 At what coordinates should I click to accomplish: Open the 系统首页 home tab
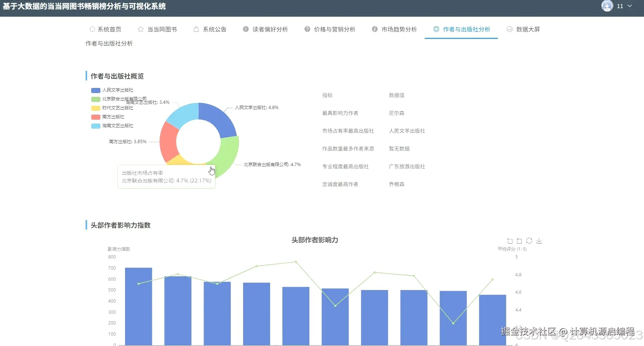(105, 29)
